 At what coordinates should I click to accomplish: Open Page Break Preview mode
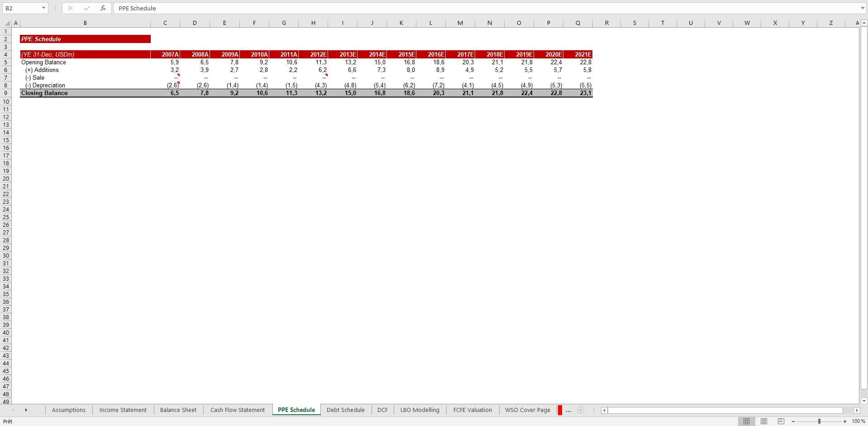[780, 421]
